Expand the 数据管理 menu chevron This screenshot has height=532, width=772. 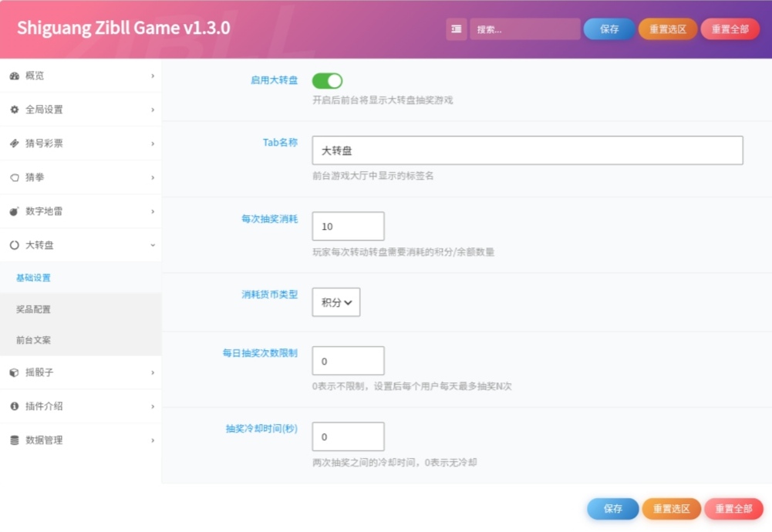[153, 440]
